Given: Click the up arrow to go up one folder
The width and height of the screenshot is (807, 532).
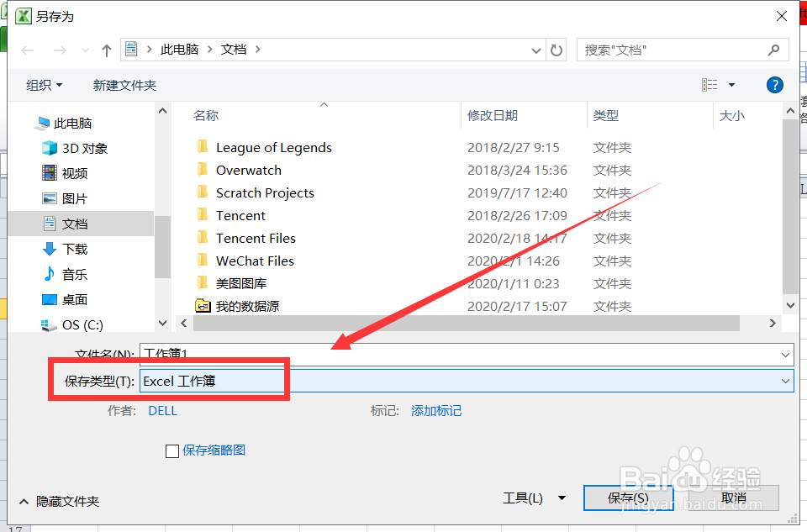Looking at the screenshot, I should click(x=106, y=50).
